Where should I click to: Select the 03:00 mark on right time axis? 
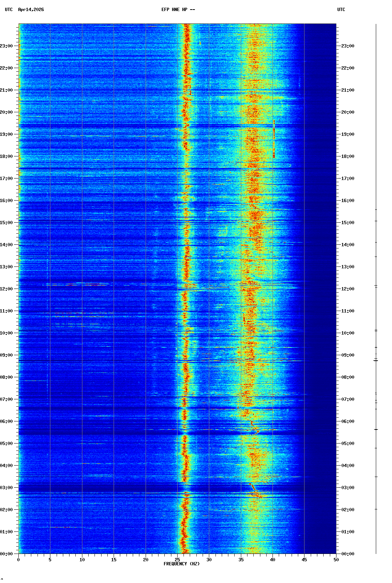pos(348,488)
